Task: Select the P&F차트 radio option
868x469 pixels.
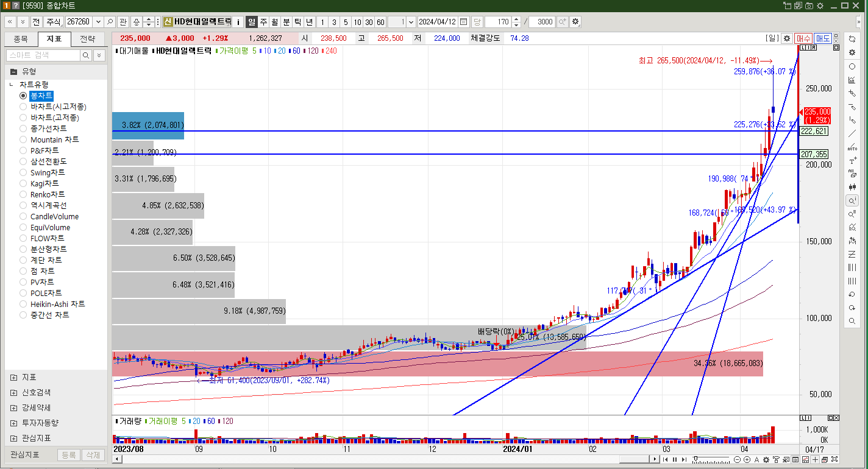Action: (x=24, y=150)
